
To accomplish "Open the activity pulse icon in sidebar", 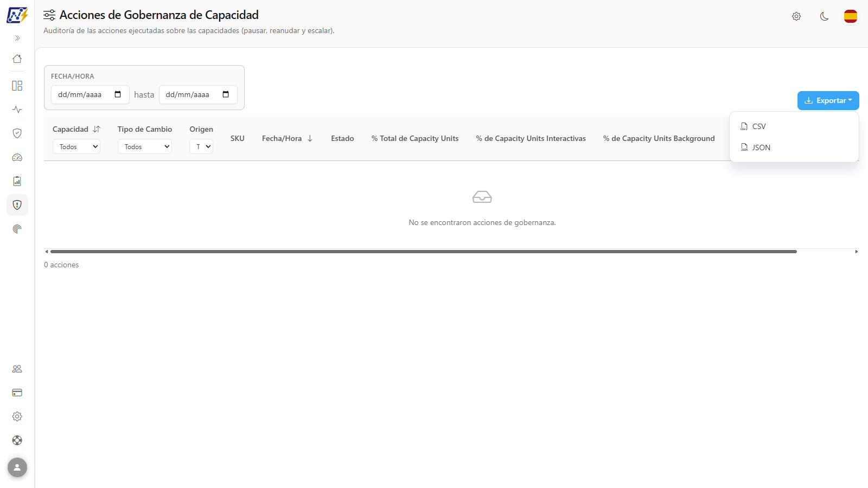I will tap(17, 110).
